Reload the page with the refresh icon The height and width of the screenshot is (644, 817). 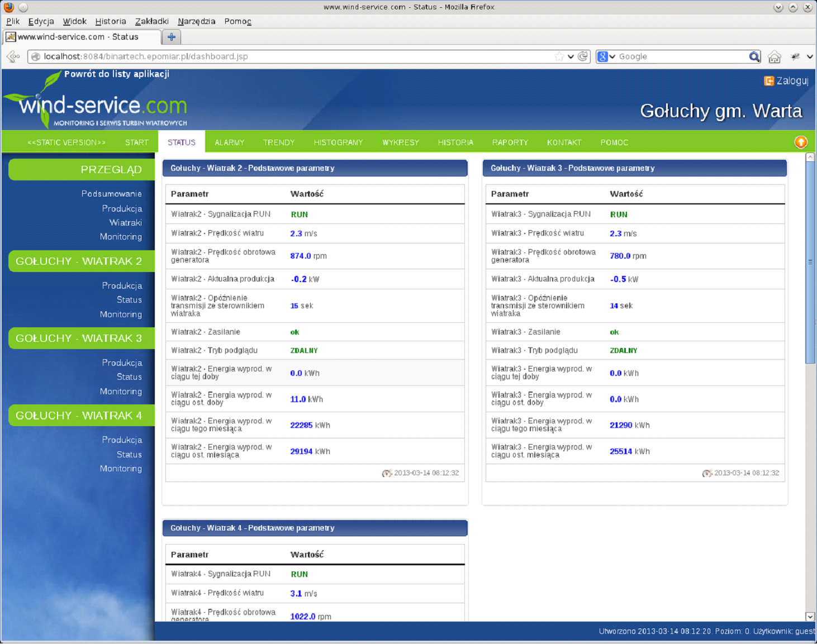pos(583,56)
